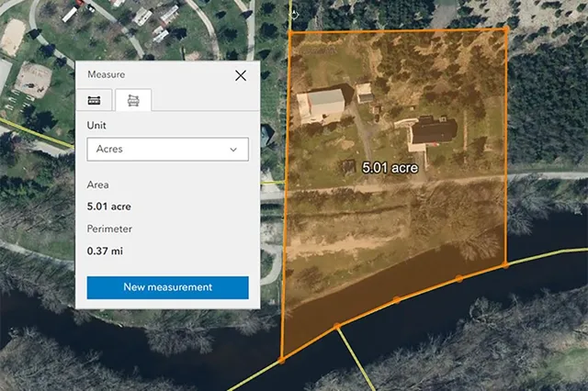Select the top-right vertex of the measured polygon
Image resolution: width=588 pixels, height=391 pixels.
[x=504, y=29]
